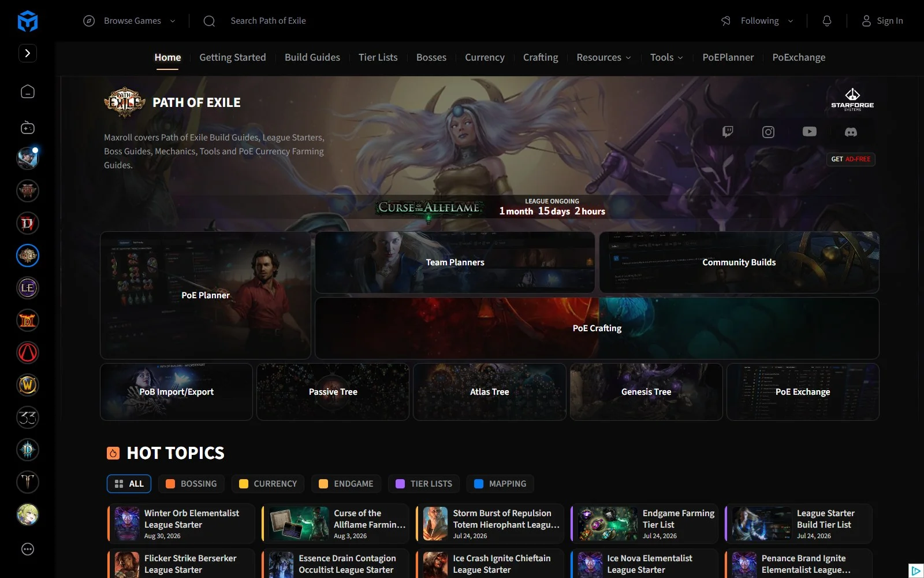924x578 pixels.
Task: Open the Genesis Tree card
Action: click(x=646, y=392)
